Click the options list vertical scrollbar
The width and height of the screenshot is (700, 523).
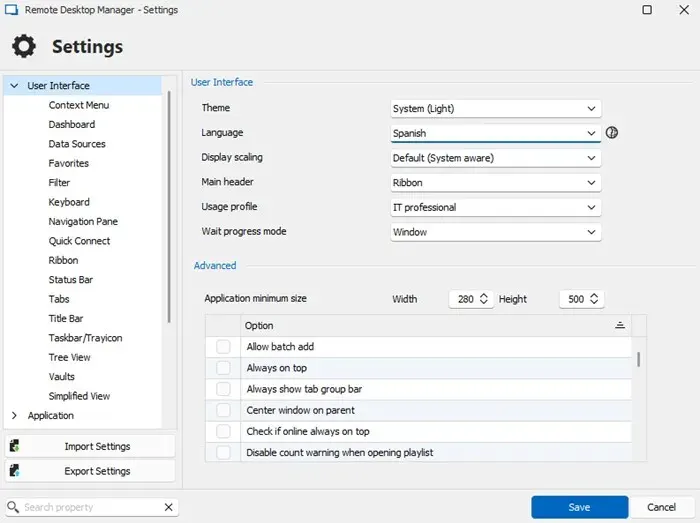(639, 359)
